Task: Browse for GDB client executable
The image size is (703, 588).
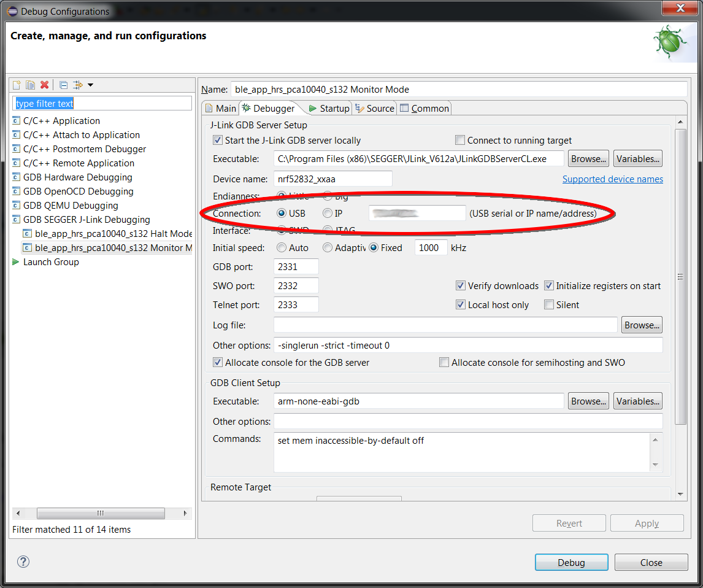Action: 588,401
